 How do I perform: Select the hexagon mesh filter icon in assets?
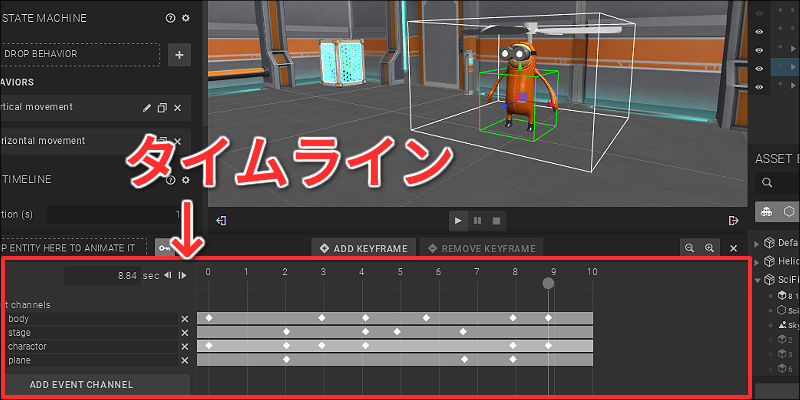pos(789,212)
